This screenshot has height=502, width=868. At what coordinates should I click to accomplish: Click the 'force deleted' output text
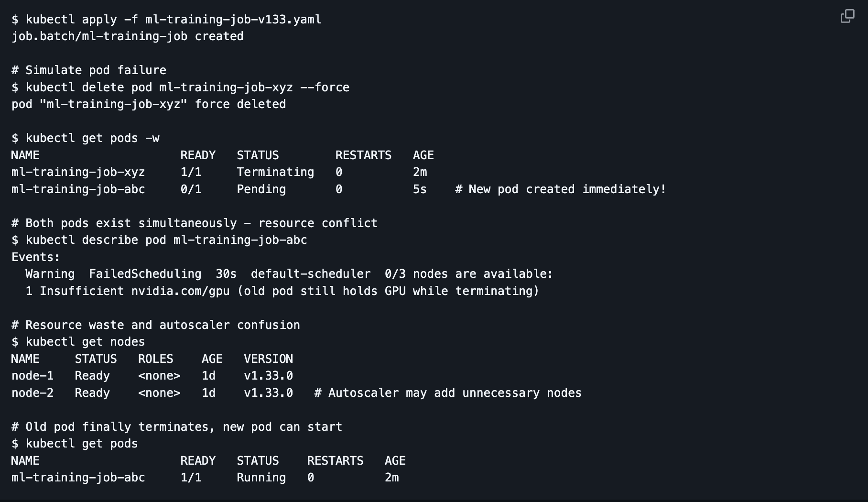(x=240, y=104)
